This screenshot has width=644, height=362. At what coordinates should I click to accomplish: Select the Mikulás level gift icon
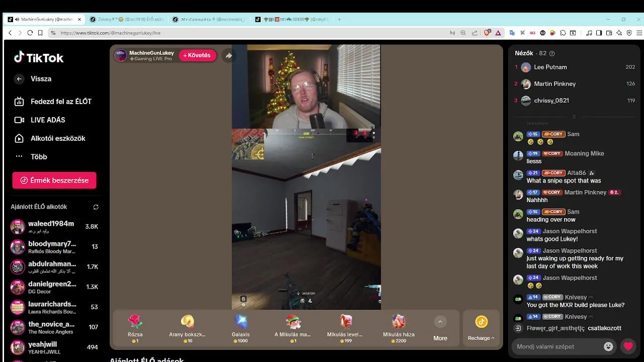(346, 322)
